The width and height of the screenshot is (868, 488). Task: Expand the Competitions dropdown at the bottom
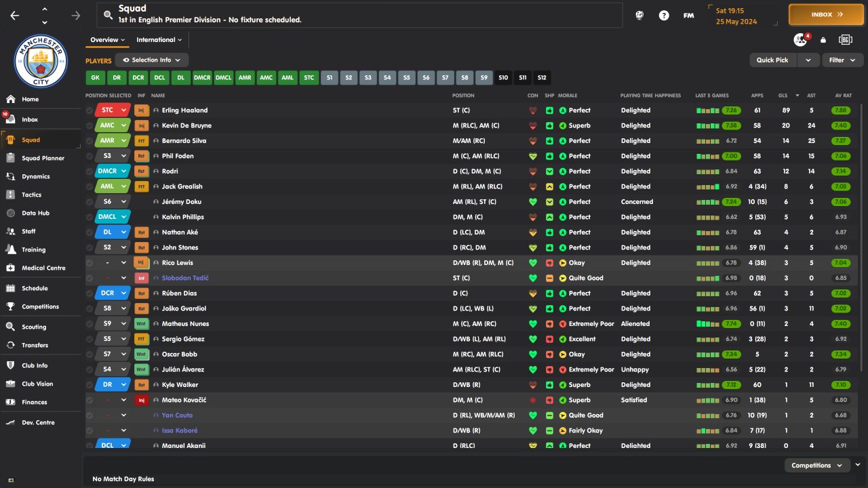tap(817, 465)
